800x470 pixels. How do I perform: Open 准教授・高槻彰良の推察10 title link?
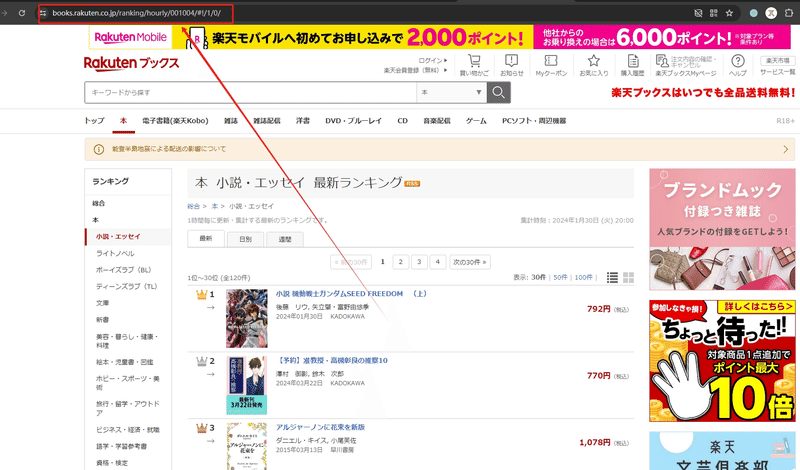click(x=332, y=360)
